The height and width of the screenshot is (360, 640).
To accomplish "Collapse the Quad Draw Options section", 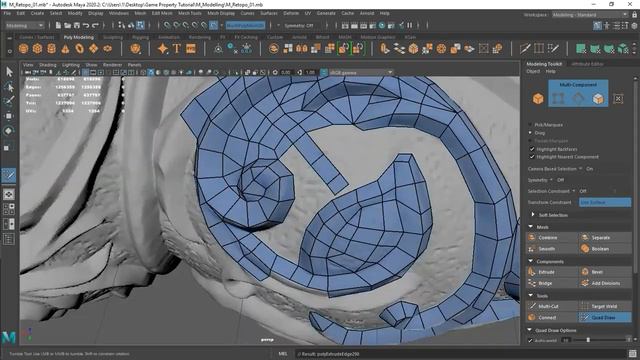I will 530,330.
